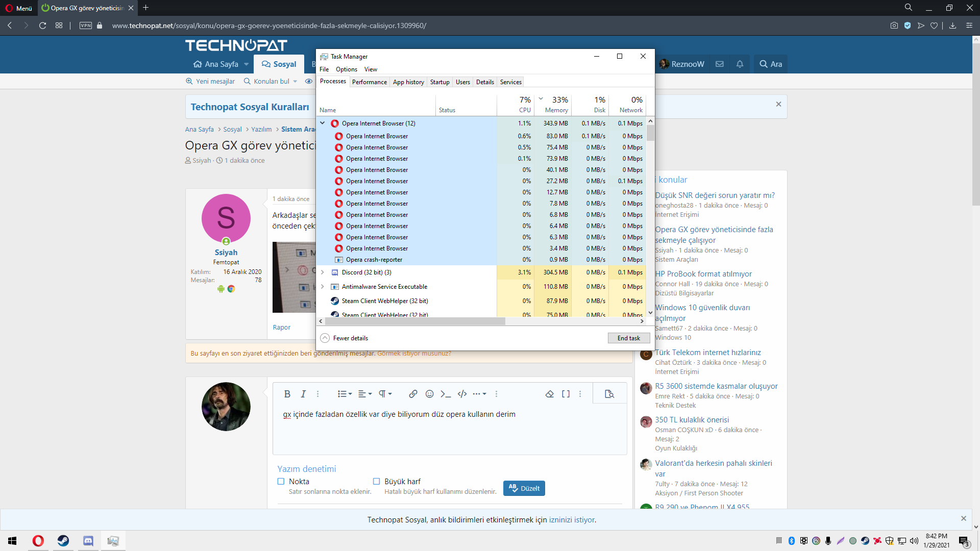Click the editor preview icon
This screenshot has width=980, height=551.
point(609,394)
